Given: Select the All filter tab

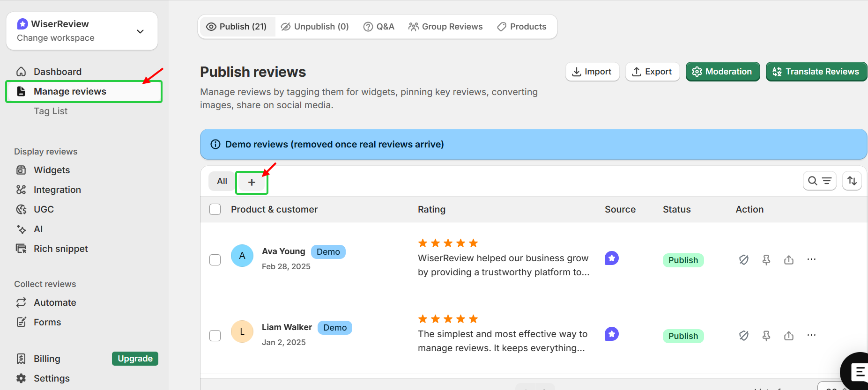Looking at the screenshot, I should [x=222, y=181].
